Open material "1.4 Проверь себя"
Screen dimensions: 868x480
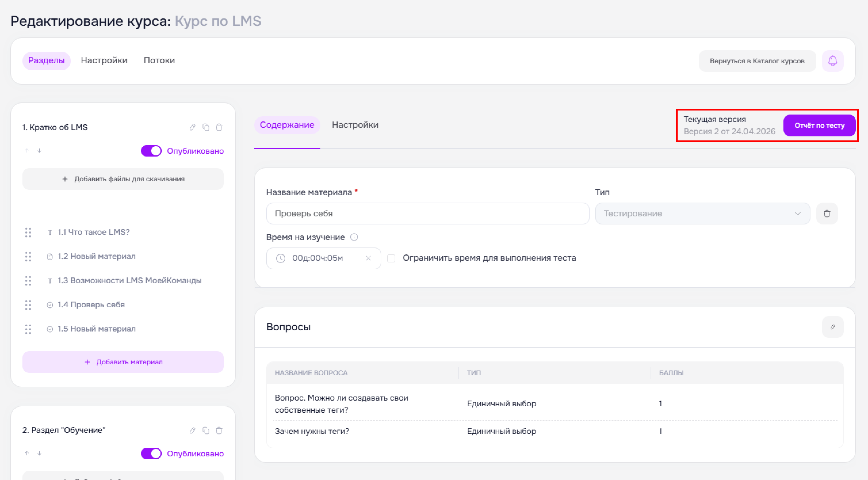[91, 305]
